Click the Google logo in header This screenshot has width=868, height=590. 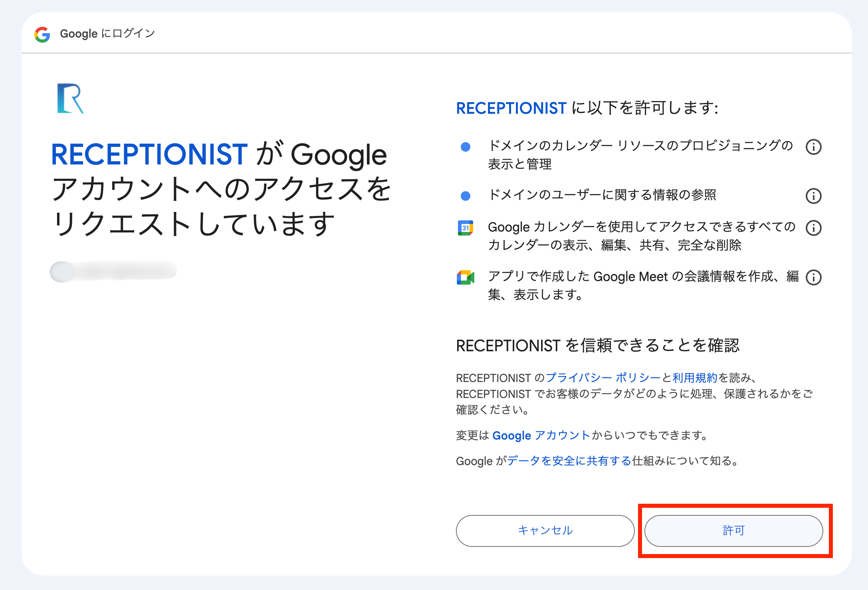tap(42, 34)
